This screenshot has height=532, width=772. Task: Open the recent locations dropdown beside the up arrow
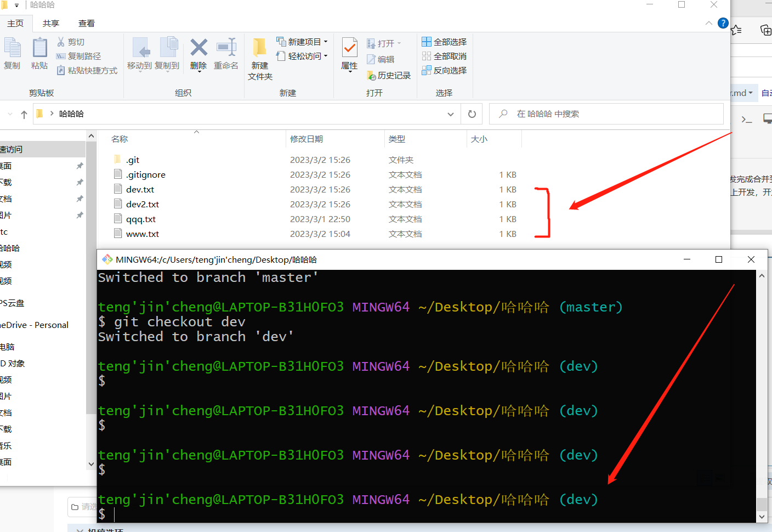(10, 114)
